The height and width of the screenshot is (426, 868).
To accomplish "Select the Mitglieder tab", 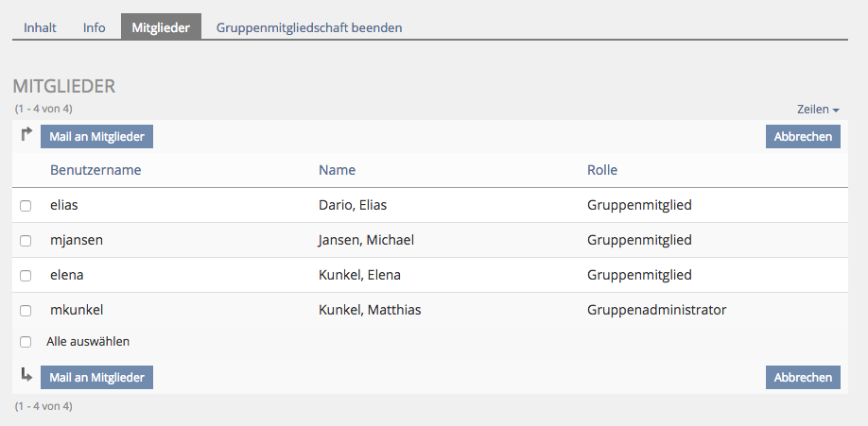I will (x=161, y=27).
